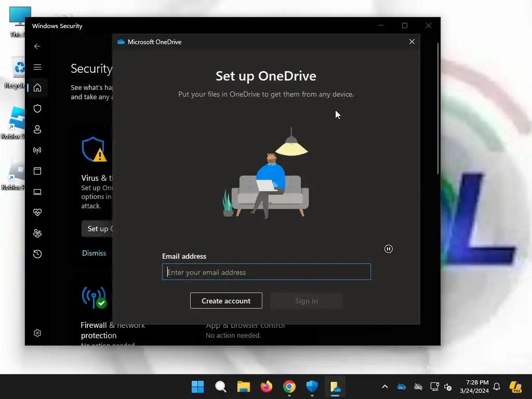The image size is (532, 399).
Task: Open Family options sidebar icon
Action: tap(37, 233)
